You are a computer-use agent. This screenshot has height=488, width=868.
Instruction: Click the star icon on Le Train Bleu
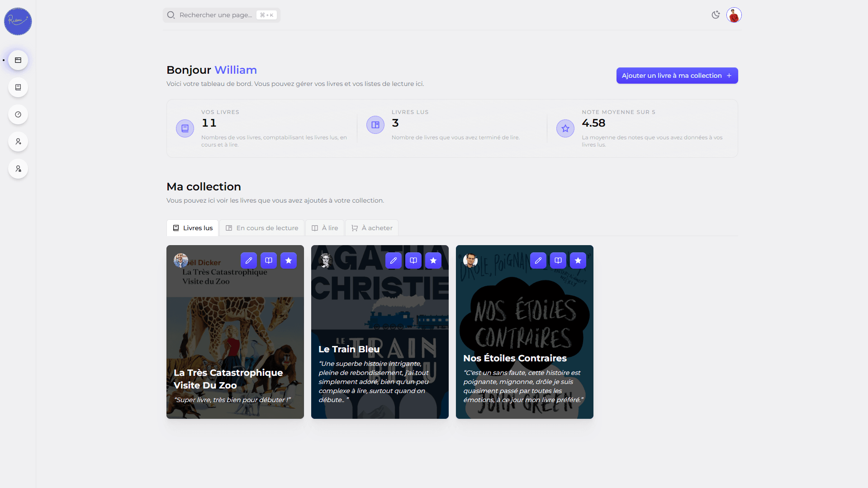tap(433, 261)
